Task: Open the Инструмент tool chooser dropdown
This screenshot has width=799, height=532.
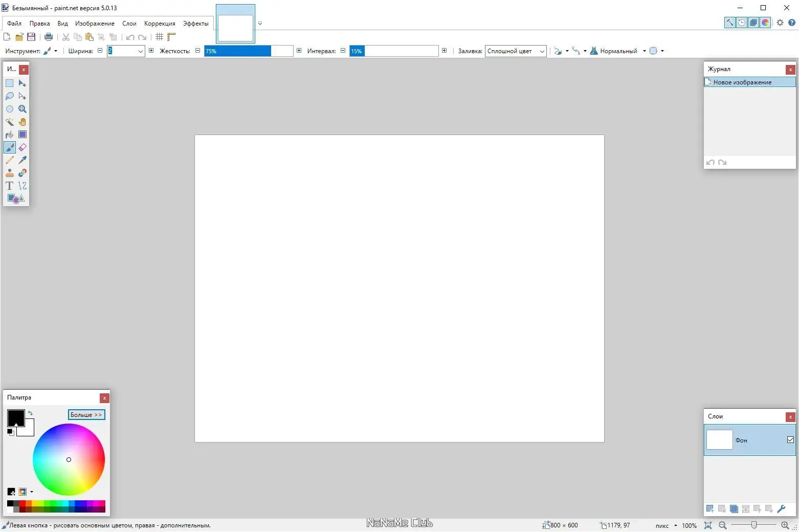Action: coord(50,51)
